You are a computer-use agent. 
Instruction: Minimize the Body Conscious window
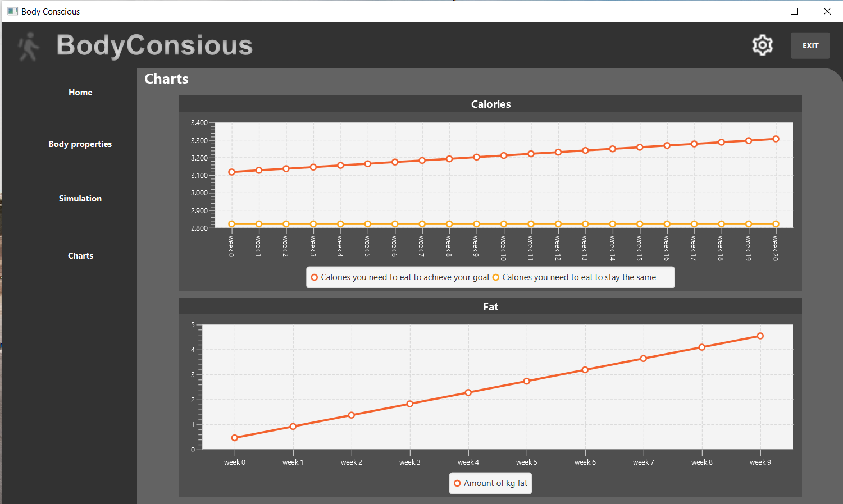pyautogui.click(x=762, y=11)
